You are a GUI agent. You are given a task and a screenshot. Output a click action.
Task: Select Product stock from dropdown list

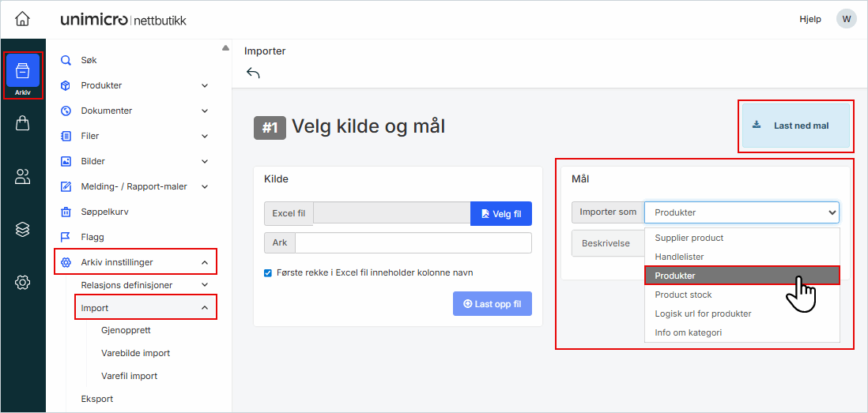(x=683, y=295)
